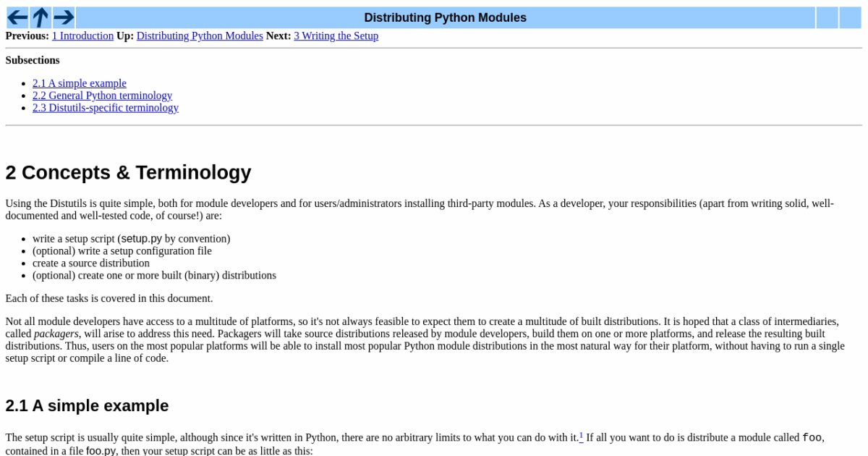Click the previous page left arrow icon
The image size is (868, 456).
(17, 17)
